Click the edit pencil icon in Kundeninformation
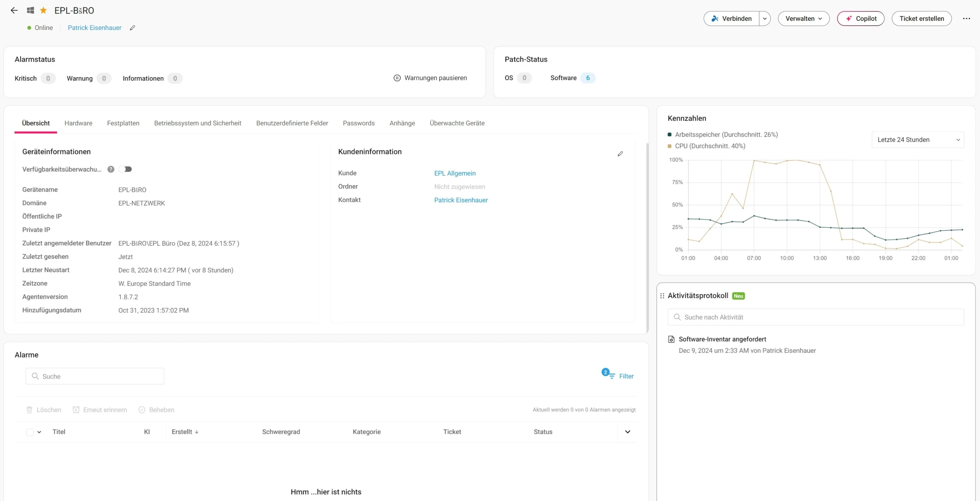This screenshot has height=501, width=980. (620, 153)
